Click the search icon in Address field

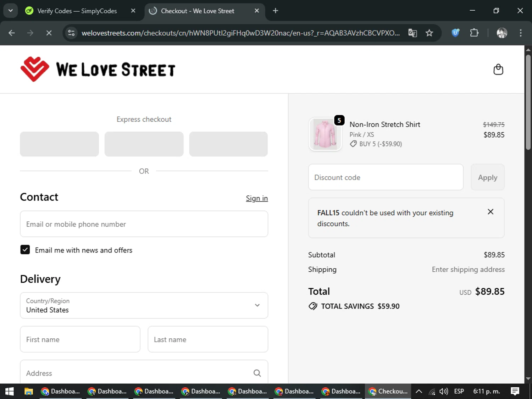click(257, 373)
